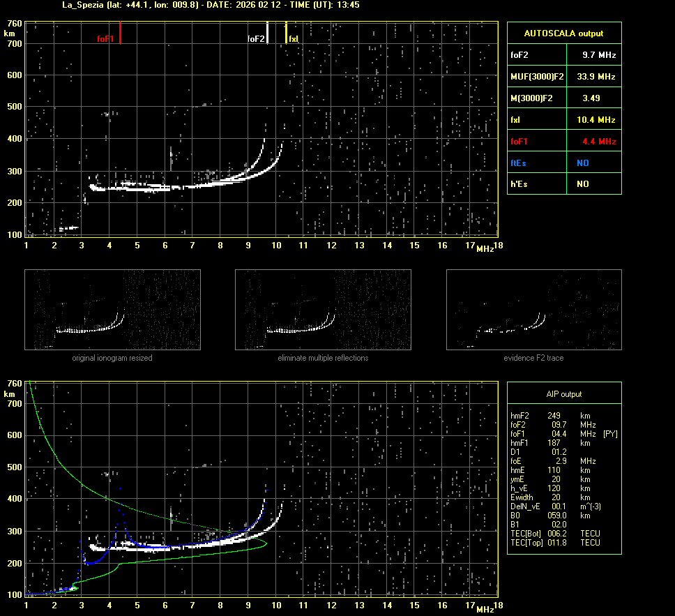Viewport: 675px width, 616px height.
Task: Click the La_Spezia date and time title
Action: 211,5
